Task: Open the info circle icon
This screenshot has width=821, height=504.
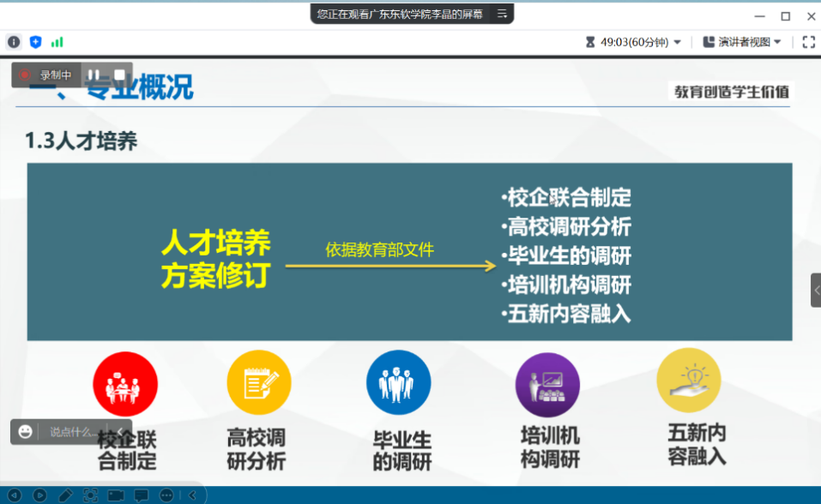Action: click(x=14, y=40)
